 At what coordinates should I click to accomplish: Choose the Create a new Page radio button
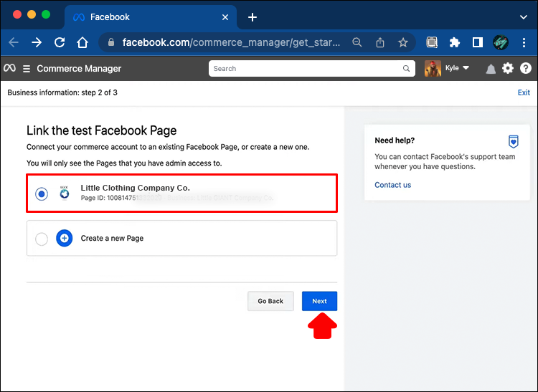tap(42, 239)
